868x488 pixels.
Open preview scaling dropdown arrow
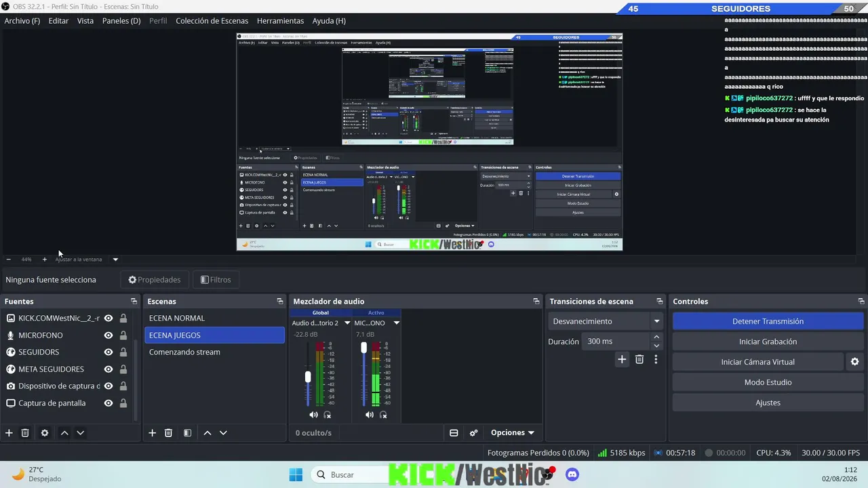coord(115,260)
